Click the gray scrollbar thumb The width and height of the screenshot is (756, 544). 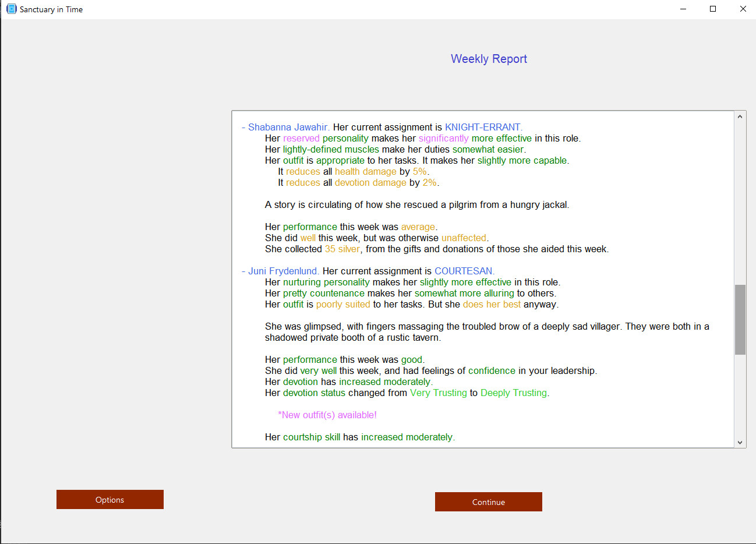pyautogui.click(x=740, y=319)
